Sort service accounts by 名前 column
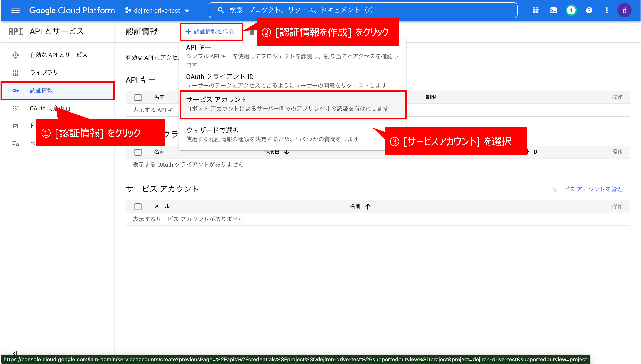 point(360,206)
